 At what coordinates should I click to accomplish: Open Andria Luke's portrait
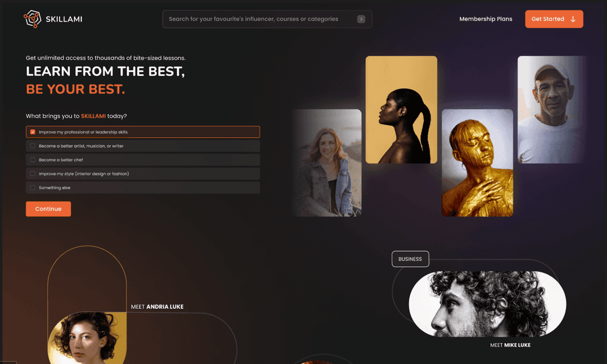coord(87,338)
